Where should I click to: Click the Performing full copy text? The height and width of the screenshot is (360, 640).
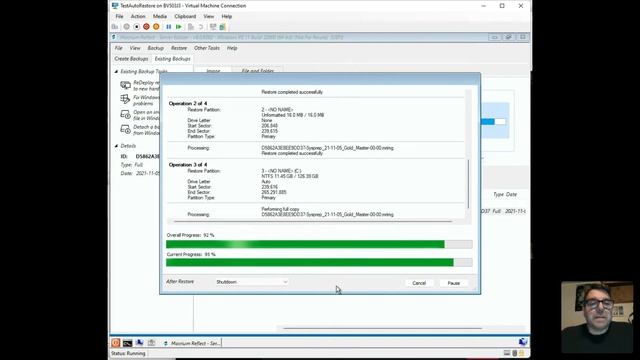[x=280, y=209]
